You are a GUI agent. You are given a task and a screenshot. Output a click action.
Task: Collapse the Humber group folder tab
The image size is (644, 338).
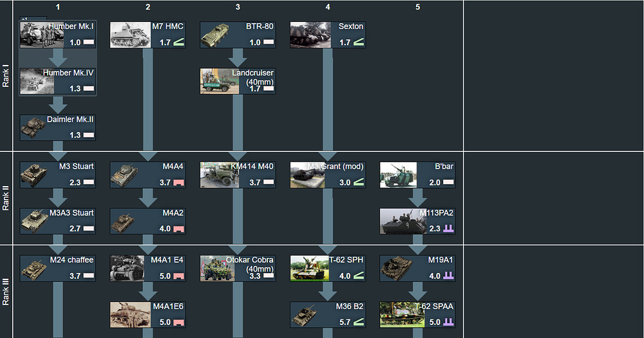click(26, 19)
